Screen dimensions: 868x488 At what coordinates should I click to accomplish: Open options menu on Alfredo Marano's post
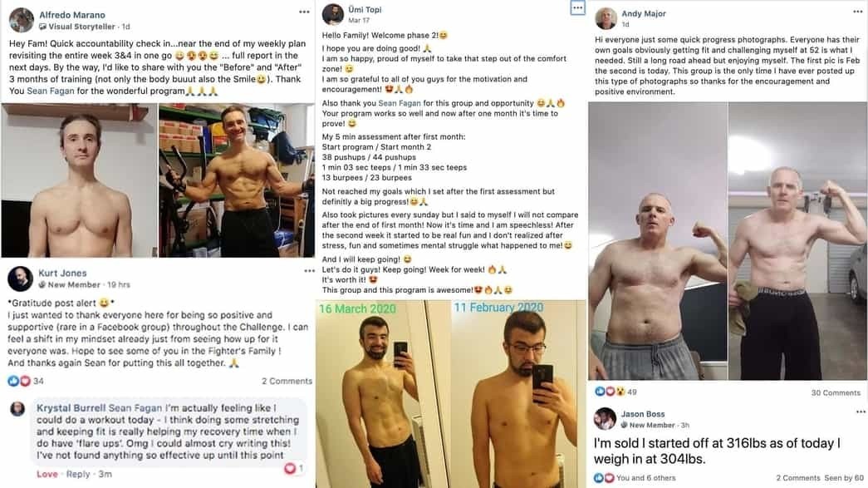pyautogui.click(x=304, y=12)
